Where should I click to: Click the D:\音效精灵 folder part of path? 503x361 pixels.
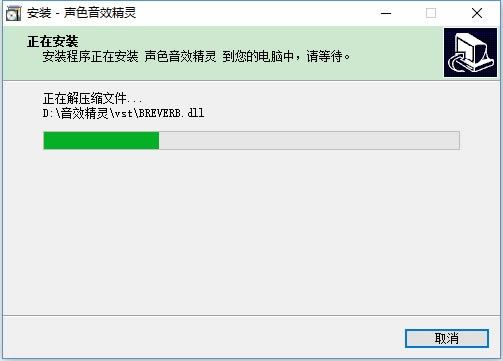76,113
